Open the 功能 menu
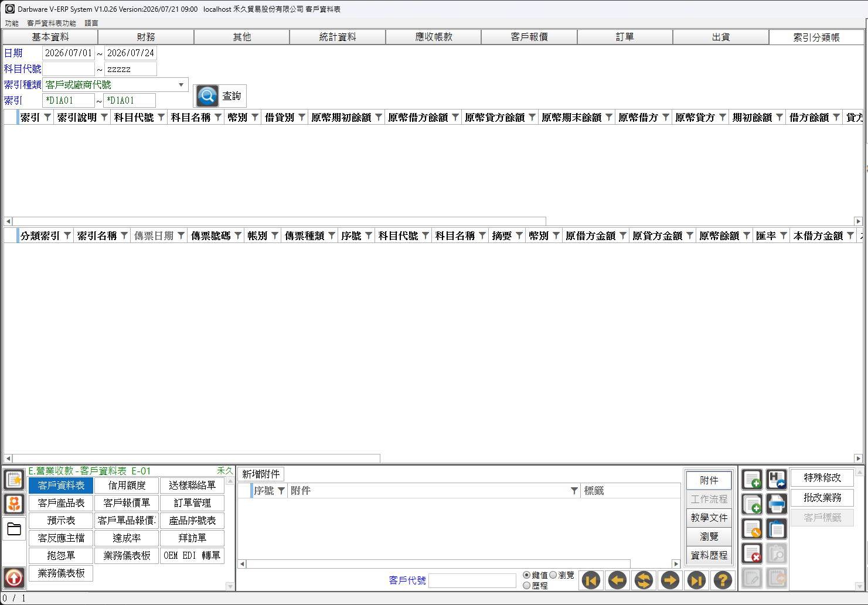This screenshot has height=605, width=868. click(12, 23)
